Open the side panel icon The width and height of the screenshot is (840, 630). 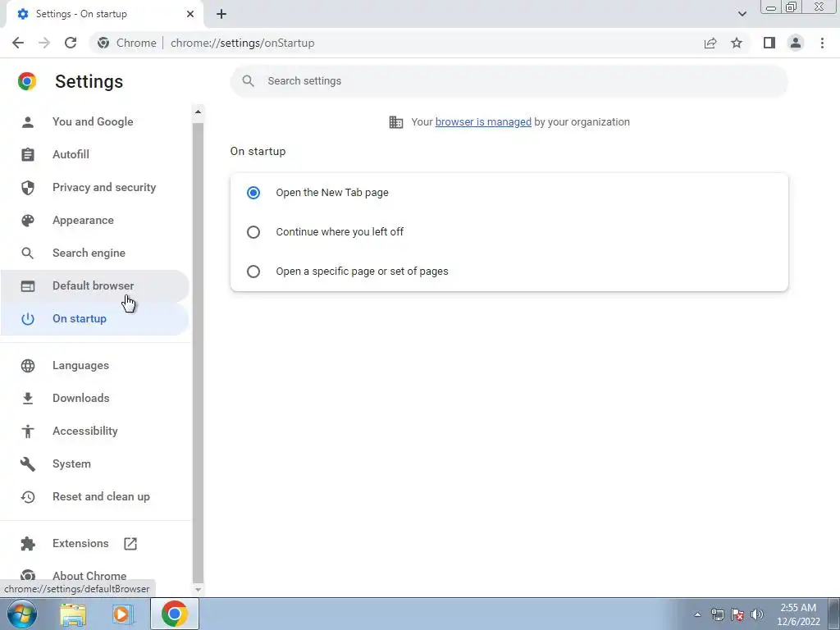click(769, 43)
